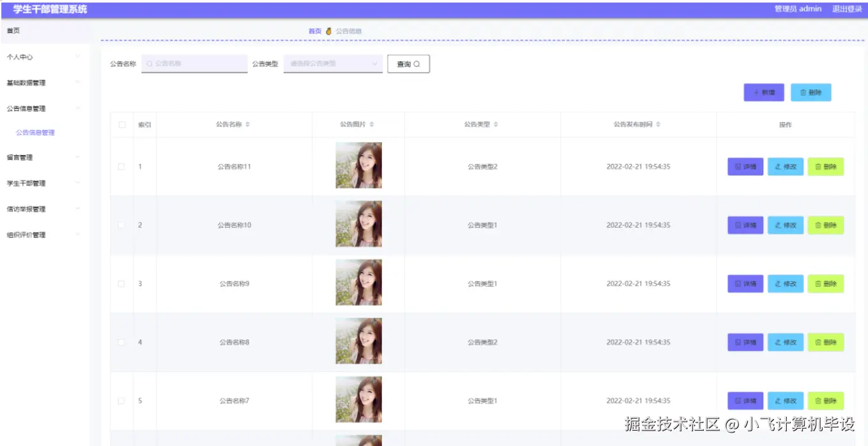This screenshot has width=868, height=446.
Task: Click the breadcrumb separator icon before 公告信息
Action: 329,31
